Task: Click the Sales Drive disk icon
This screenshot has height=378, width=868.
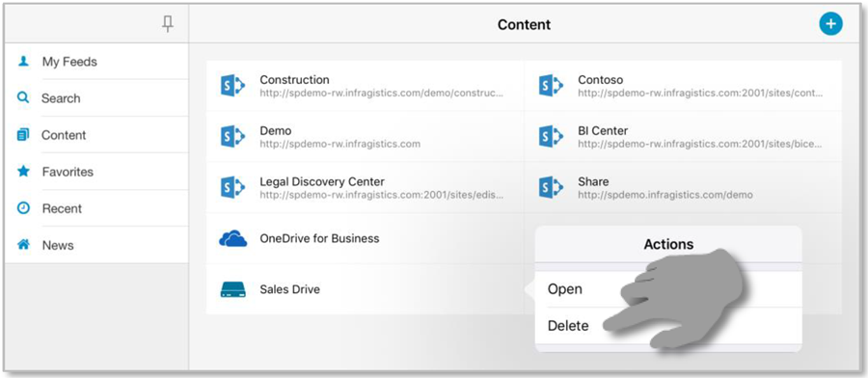Action: click(x=232, y=289)
